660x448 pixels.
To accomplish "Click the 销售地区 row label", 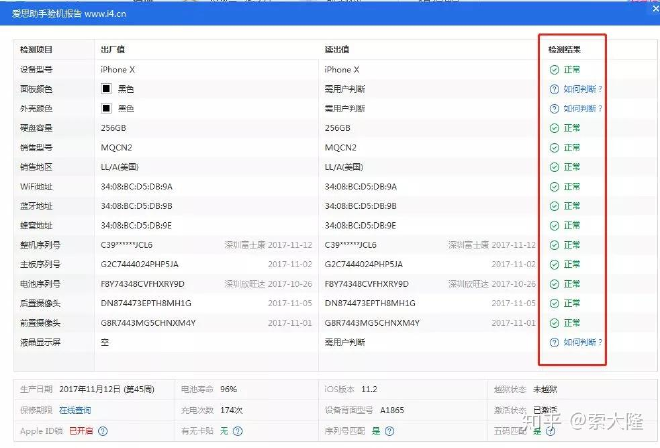I will (36, 167).
